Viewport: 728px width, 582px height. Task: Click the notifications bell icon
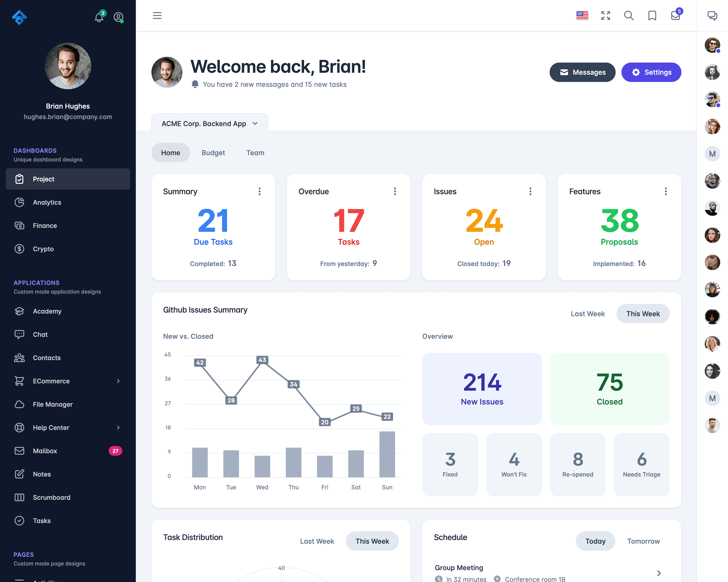(x=99, y=16)
